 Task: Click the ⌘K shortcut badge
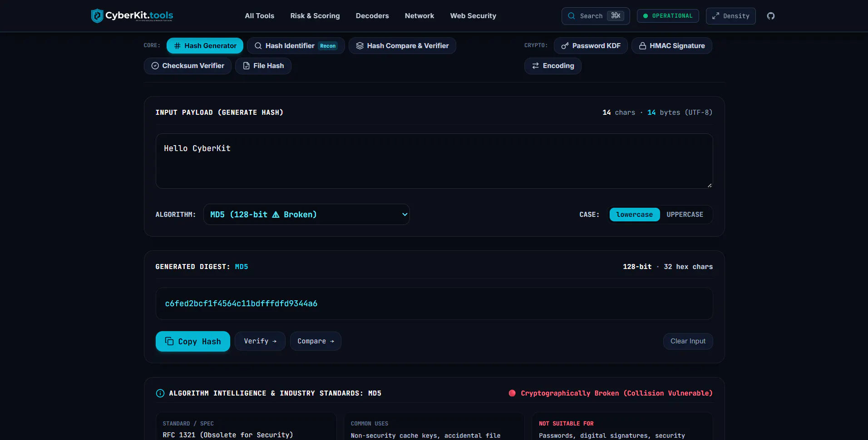[x=616, y=16]
